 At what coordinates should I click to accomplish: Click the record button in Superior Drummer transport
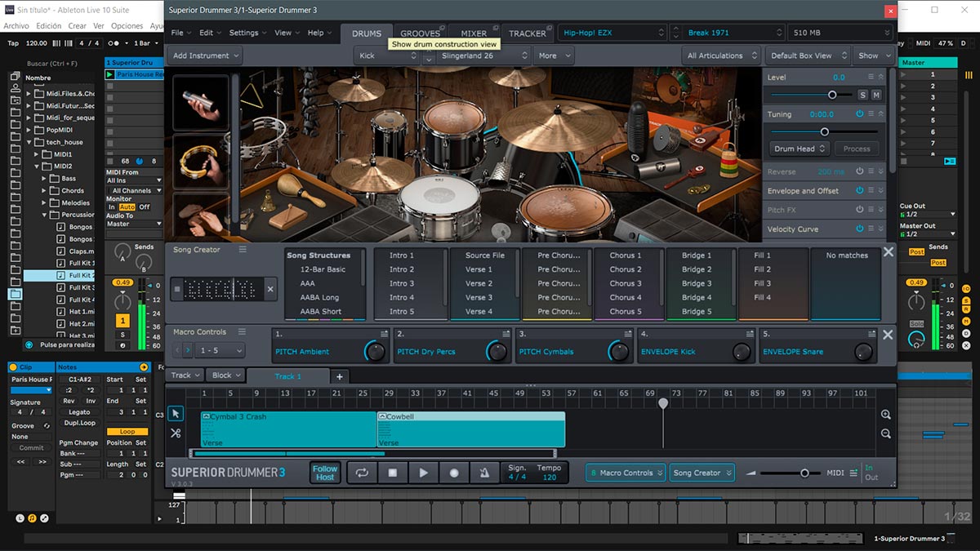click(x=454, y=473)
